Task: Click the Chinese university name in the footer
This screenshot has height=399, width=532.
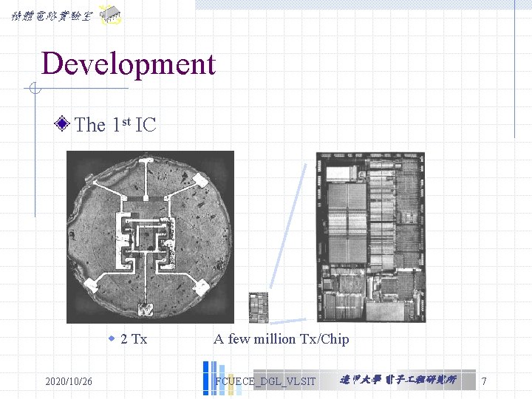Action: coord(398,380)
